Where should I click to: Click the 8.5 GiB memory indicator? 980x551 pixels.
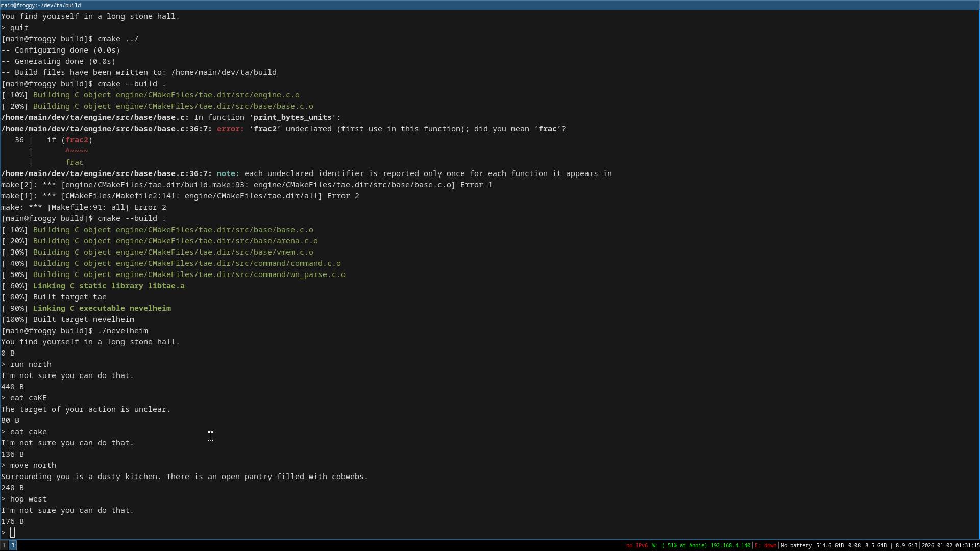tap(875, 545)
